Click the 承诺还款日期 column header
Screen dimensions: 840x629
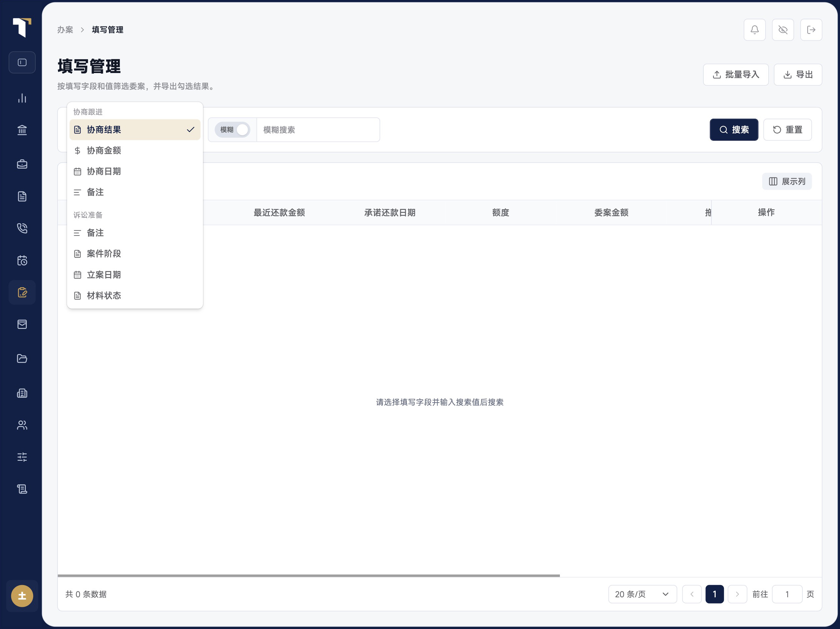(390, 213)
